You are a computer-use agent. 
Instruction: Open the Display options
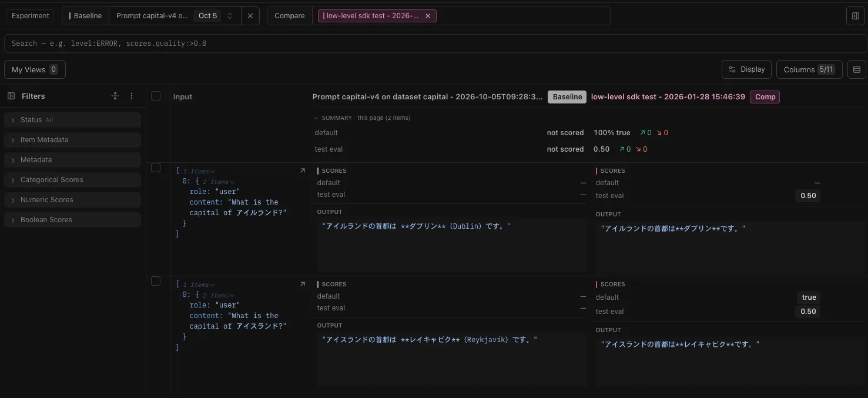pyautogui.click(x=746, y=69)
